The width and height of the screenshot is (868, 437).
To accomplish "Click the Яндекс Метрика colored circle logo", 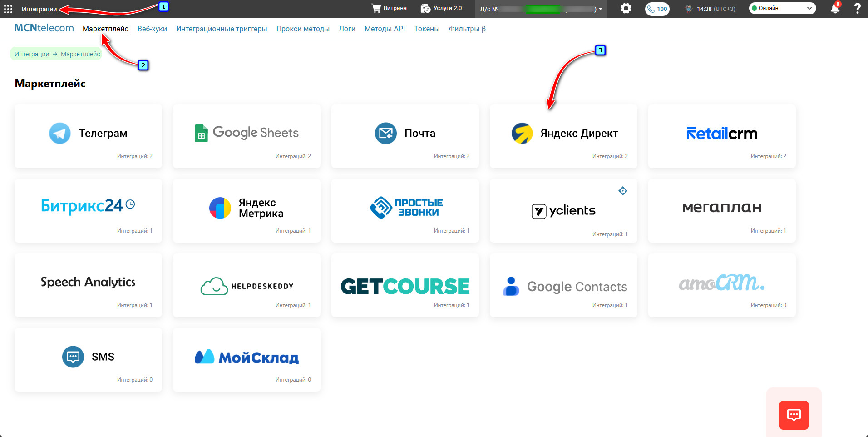I will [220, 208].
